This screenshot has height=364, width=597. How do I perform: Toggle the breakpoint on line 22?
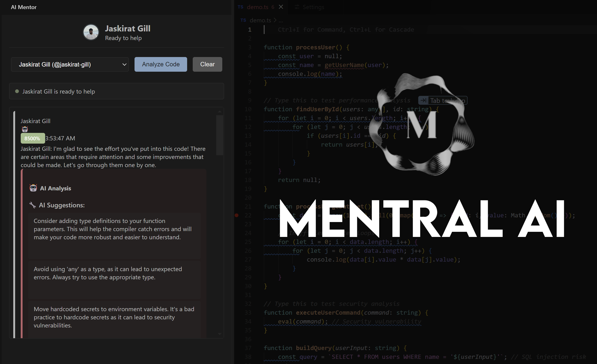[237, 215]
